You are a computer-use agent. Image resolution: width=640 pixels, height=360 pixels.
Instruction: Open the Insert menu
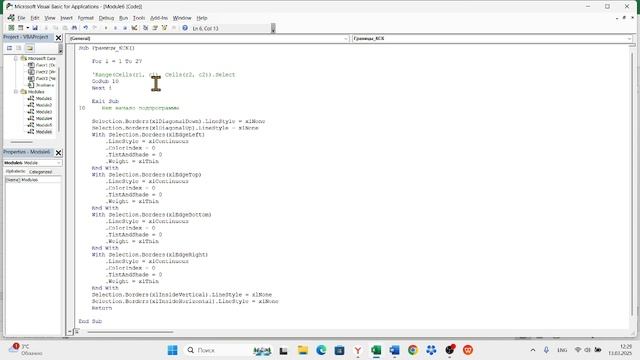[x=66, y=18]
